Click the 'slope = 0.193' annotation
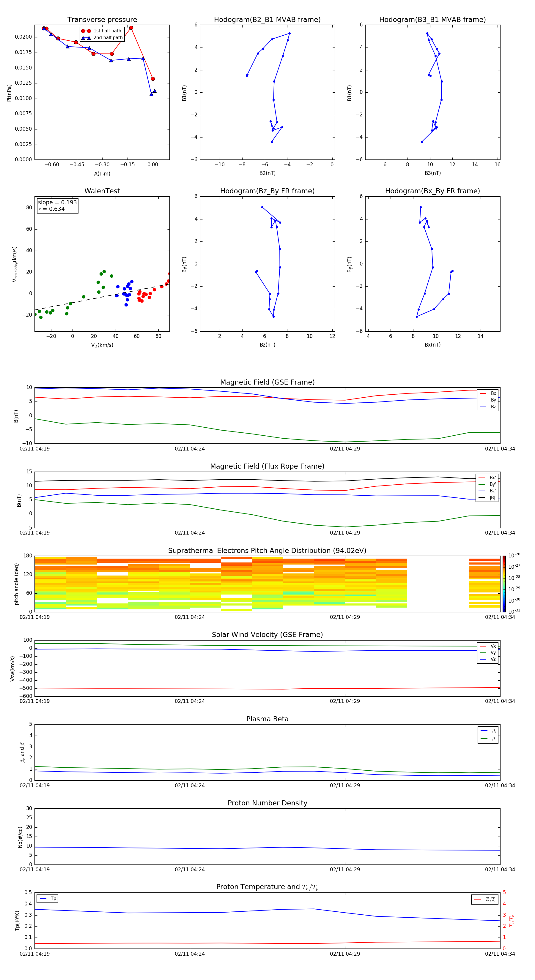The width and height of the screenshot is (535, 980). coord(57,203)
